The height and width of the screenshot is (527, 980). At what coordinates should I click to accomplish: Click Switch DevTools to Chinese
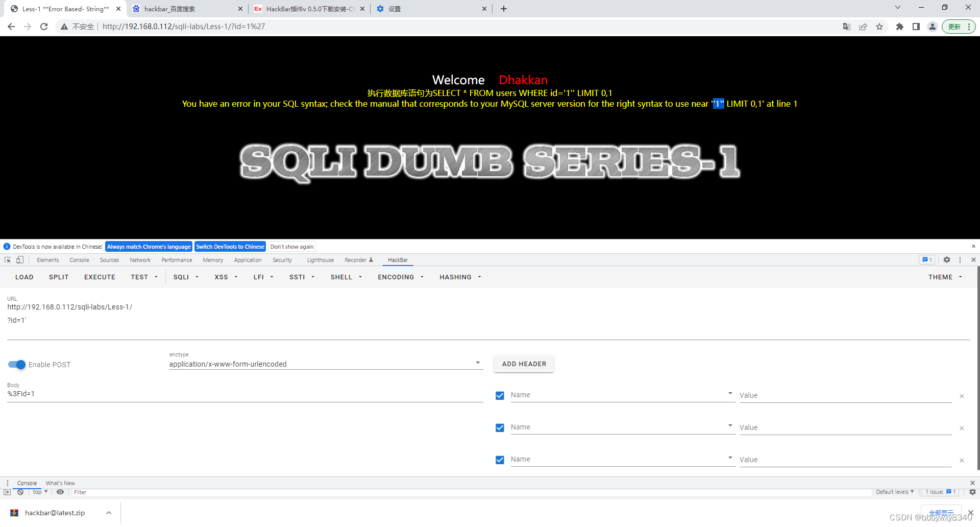click(230, 247)
